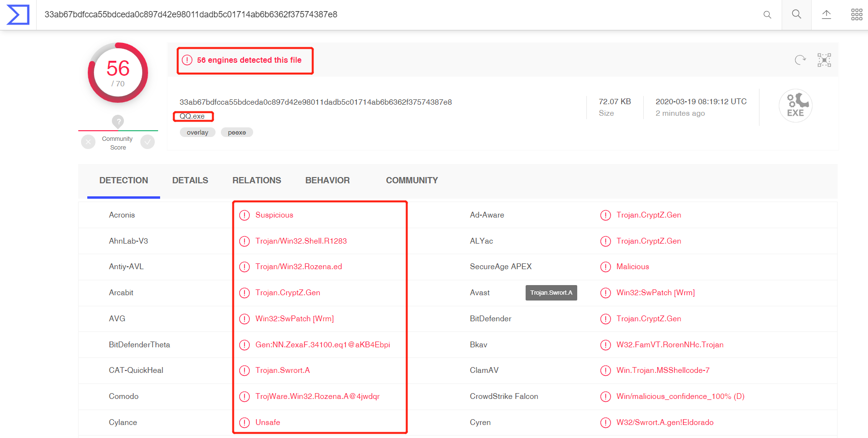The height and width of the screenshot is (438, 868).
Task: Click warning icon for Cyren result
Action: point(605,423)
